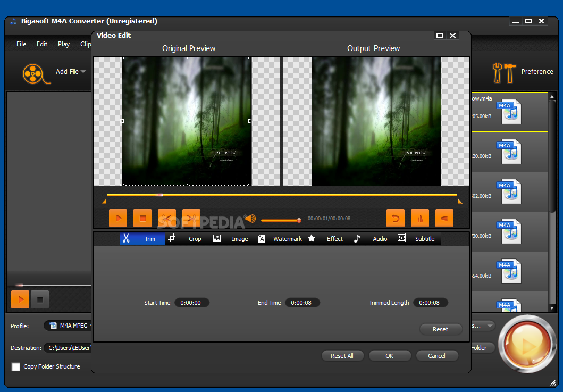Viewport: 563px width, 392px height.
Task: Stop in main window preview
Action: pyautogui.click(x=40, y=299)
